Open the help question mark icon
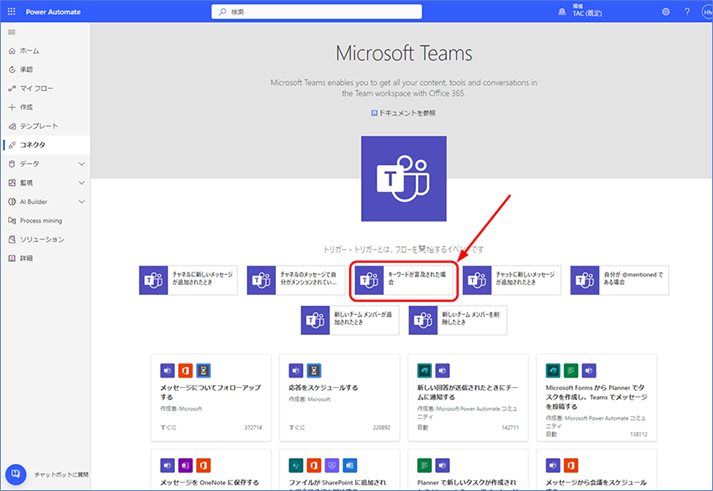The width and height of the screenshot is (713, 491). coord(687,12)
